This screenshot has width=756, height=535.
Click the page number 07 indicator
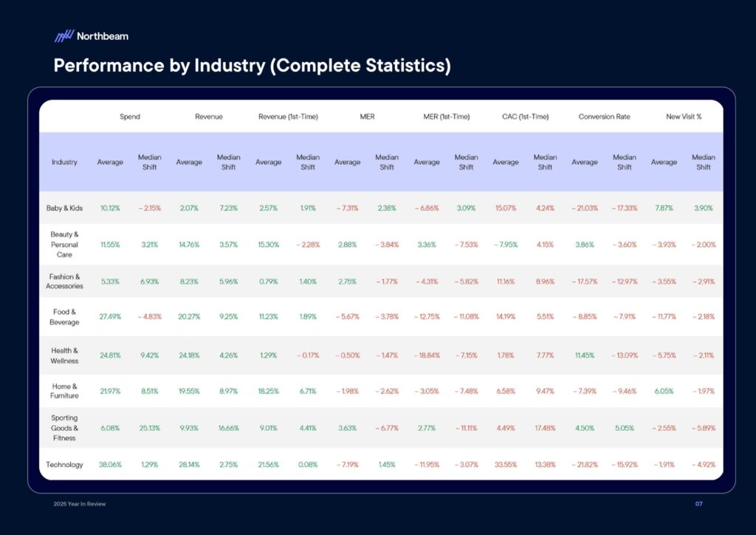coord(699,503)
